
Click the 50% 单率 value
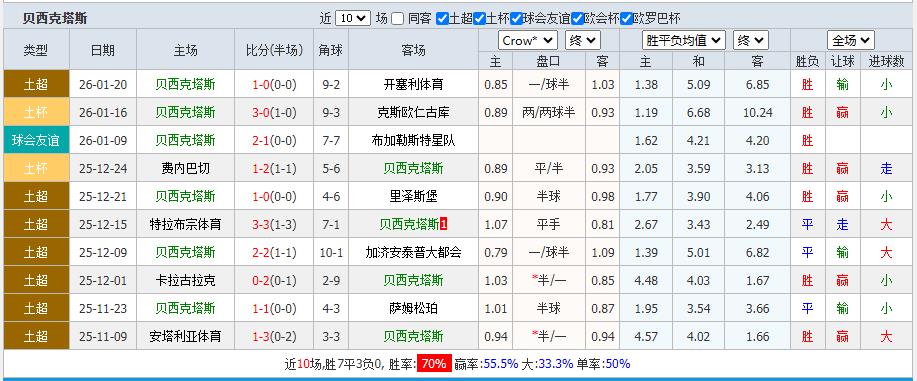click(x=618, y=363)
